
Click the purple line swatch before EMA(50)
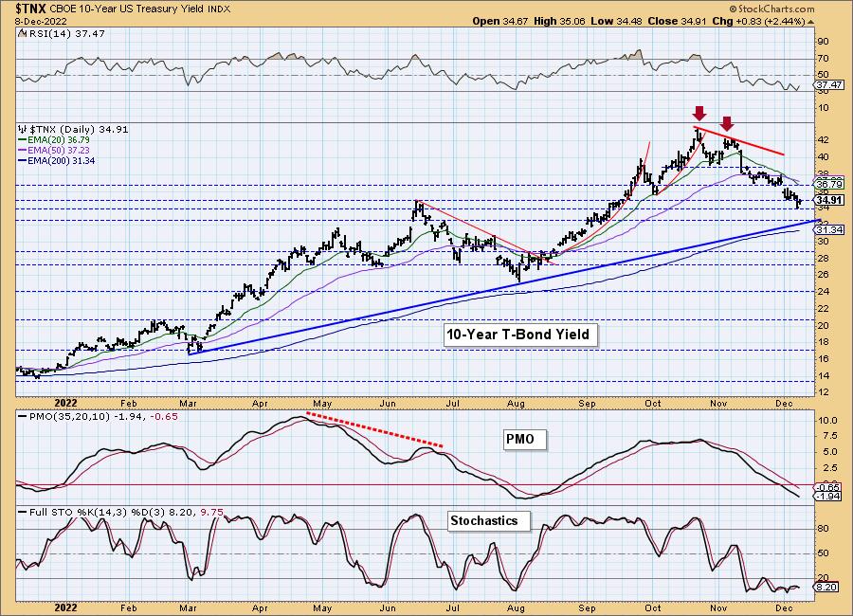point(23,150)
